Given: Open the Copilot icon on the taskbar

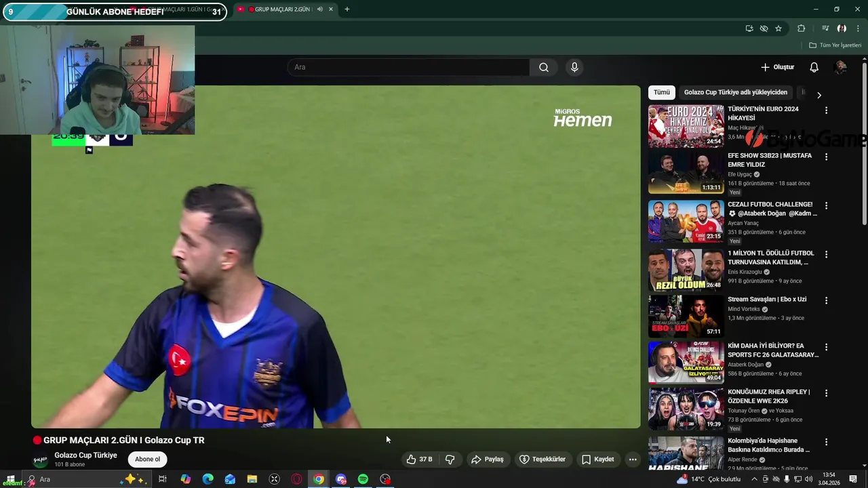Looking at the screenshot, I should (185, 479).
